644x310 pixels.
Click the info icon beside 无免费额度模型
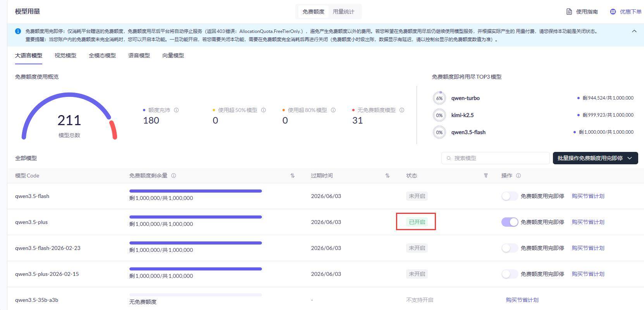click(x=402, y=110)
